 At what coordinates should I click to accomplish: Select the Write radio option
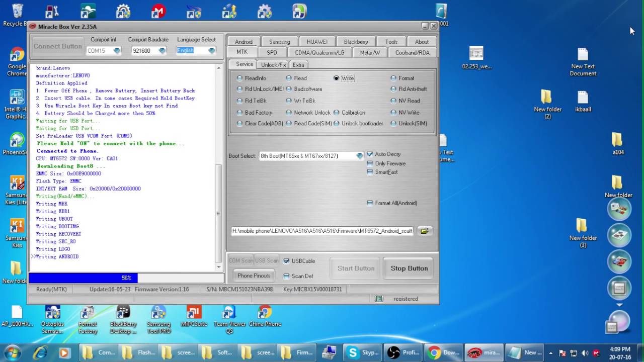344,78
